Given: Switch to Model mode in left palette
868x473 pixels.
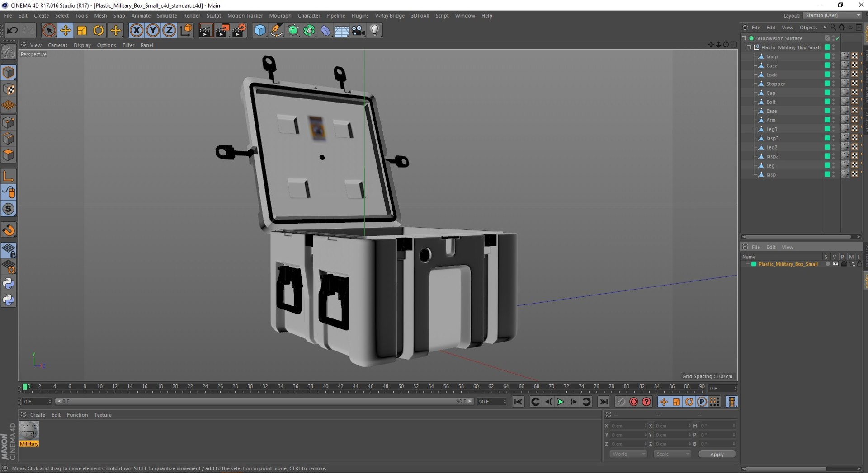Looking at the screenshot, I should (9, 72).
